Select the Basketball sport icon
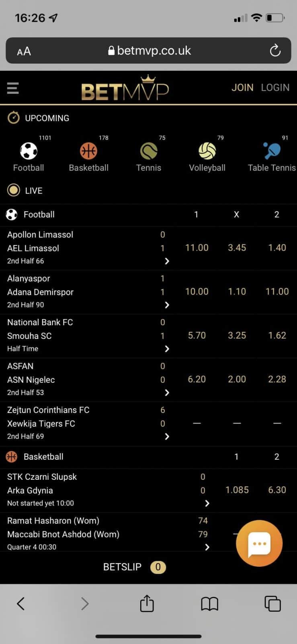Screen dimensions: 297x644 (x=88, y=151)
